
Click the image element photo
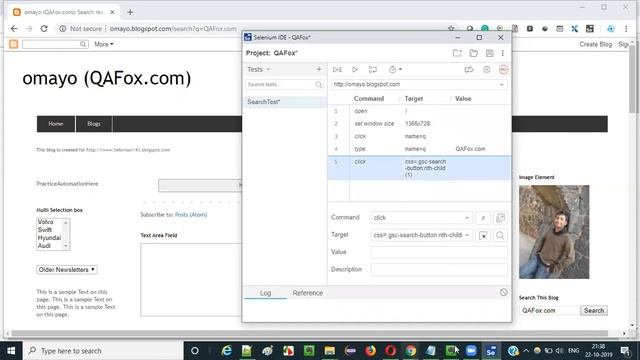coord(554,232)
